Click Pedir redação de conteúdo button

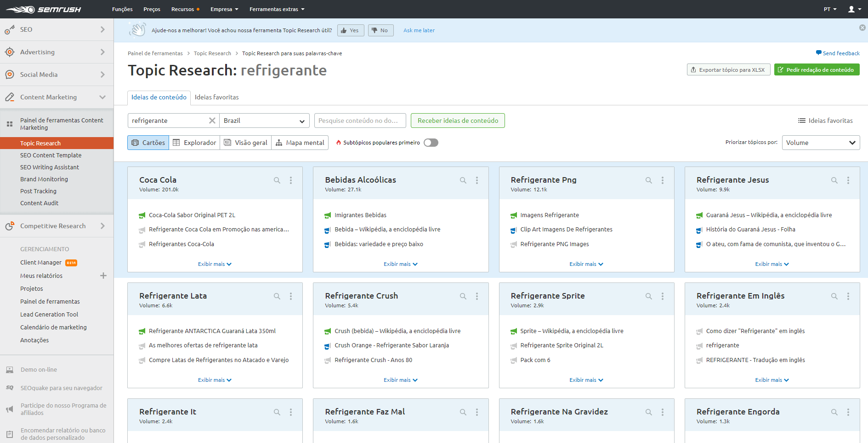pos(817,70)
